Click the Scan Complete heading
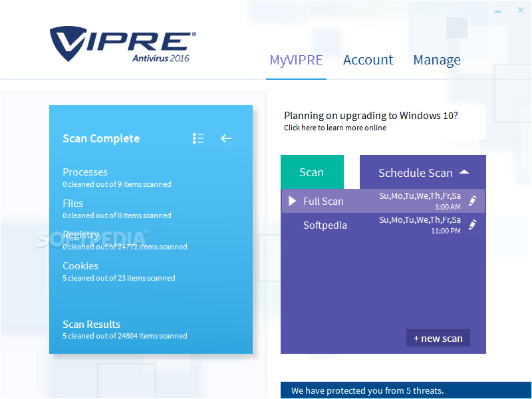532x399 pixels. pyautogui.click(x=101, y=138)
